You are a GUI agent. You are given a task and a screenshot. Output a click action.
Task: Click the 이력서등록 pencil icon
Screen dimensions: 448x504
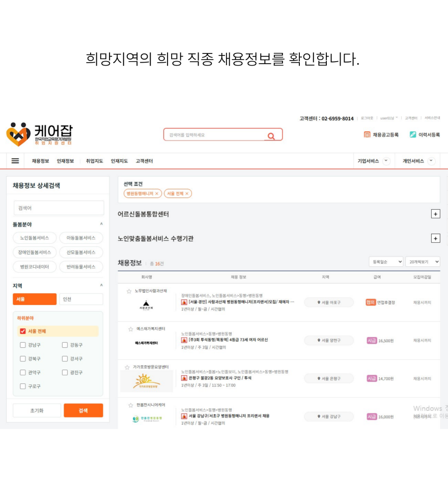413,135
